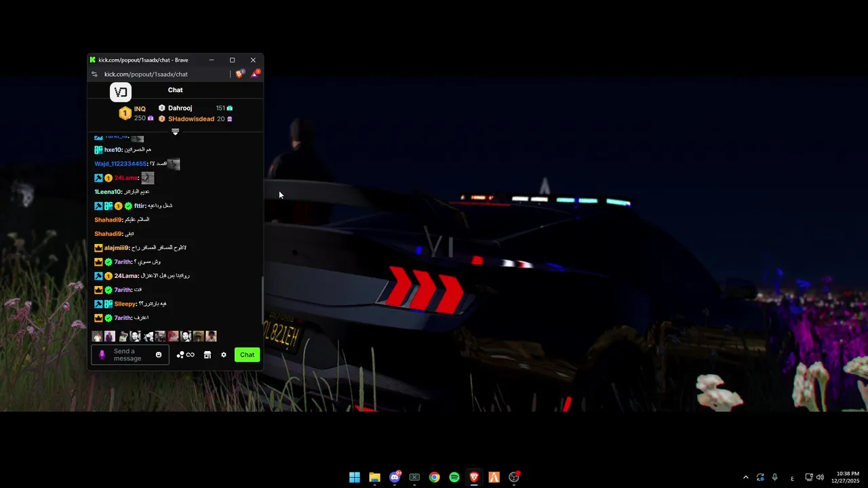Click the emote image in Wajd_1122334455's message
This screenshot has width=868, height=488.
click(174, 164)
